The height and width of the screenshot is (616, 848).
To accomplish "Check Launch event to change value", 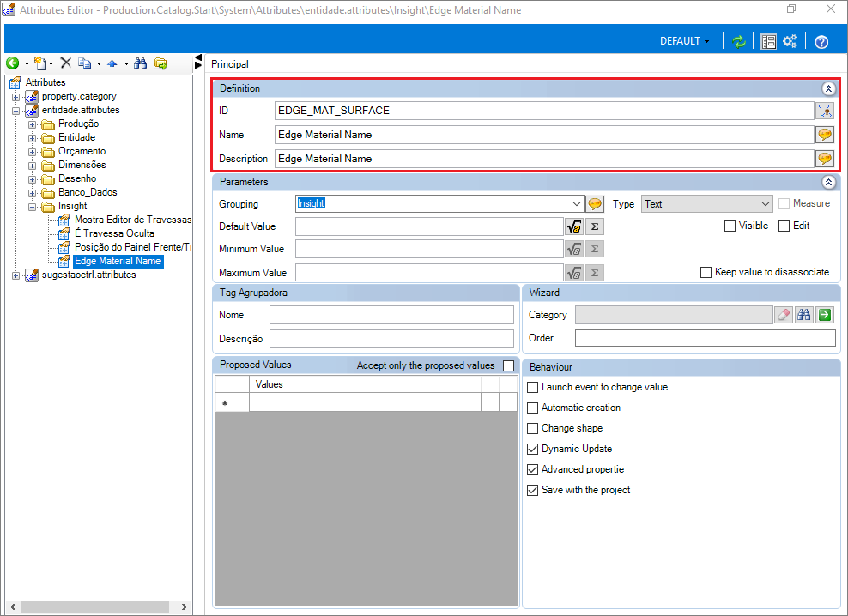I will coord(533,387).
